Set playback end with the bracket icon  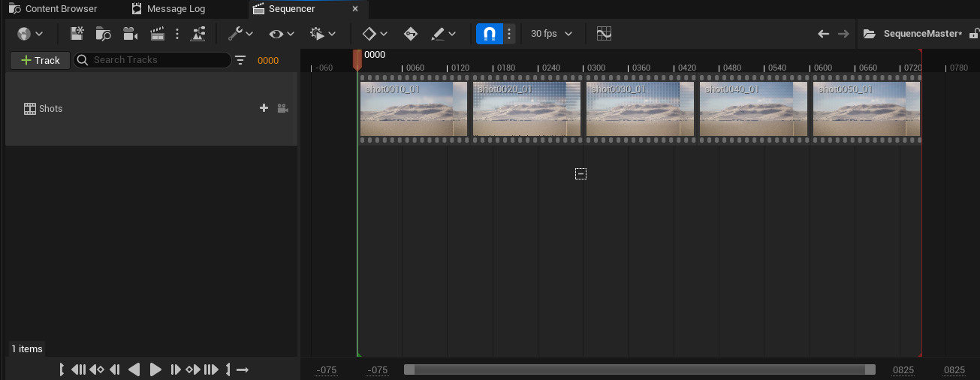click(x=227, y=369)
